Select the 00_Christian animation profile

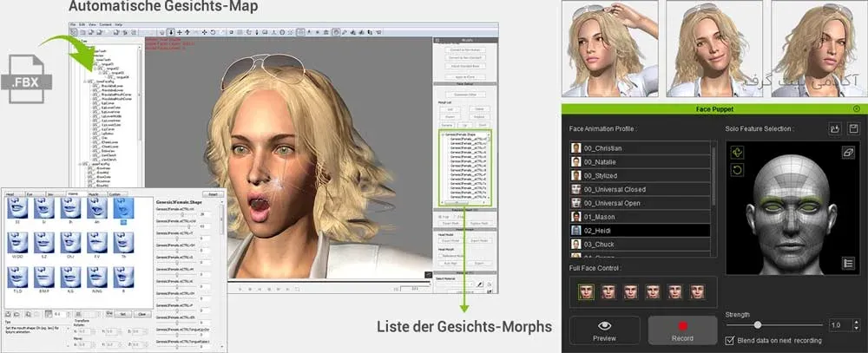tap(640, 148)
